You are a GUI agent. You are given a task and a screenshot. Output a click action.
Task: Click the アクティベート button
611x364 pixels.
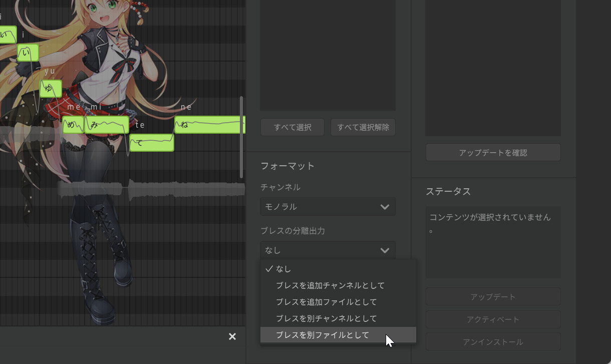click(x=493, y=319)
